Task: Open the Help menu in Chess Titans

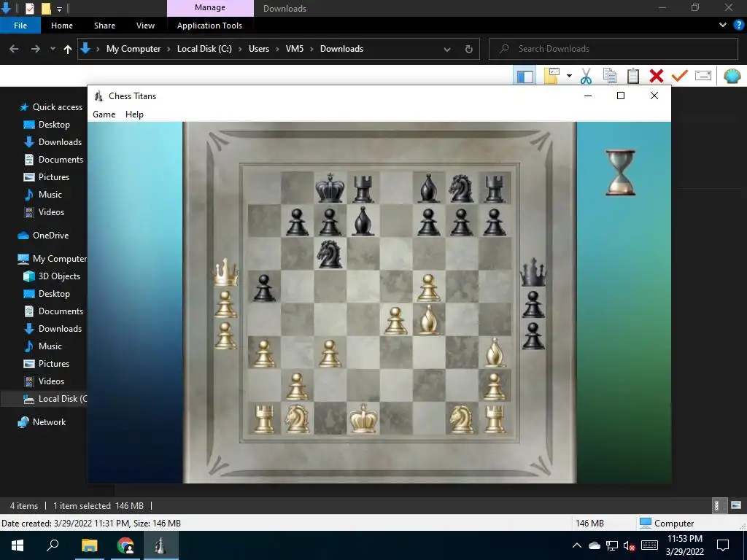Action: tap(134, 114)
